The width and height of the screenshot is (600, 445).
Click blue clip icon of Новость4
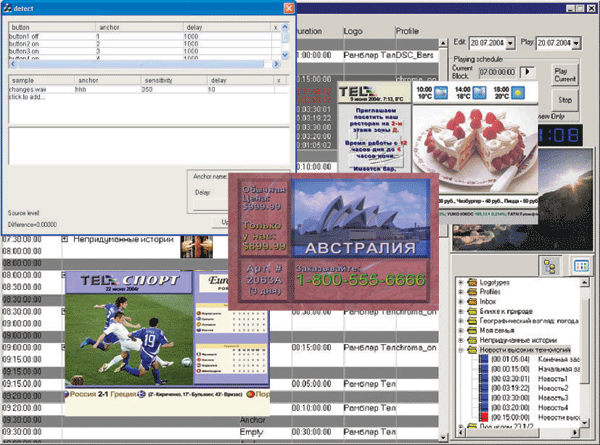click(x=484, y=408)
